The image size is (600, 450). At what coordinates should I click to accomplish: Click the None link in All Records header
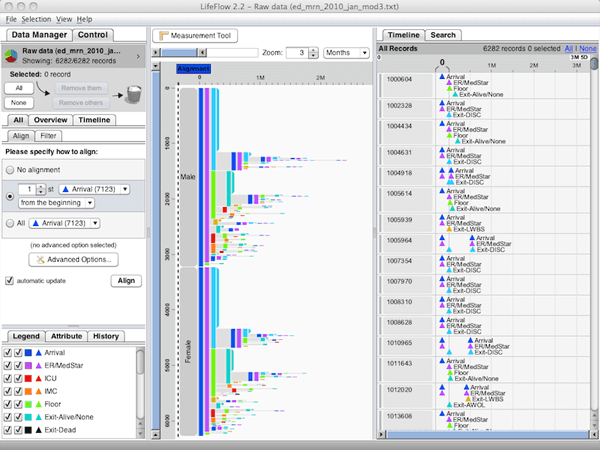tap(588, 49)
